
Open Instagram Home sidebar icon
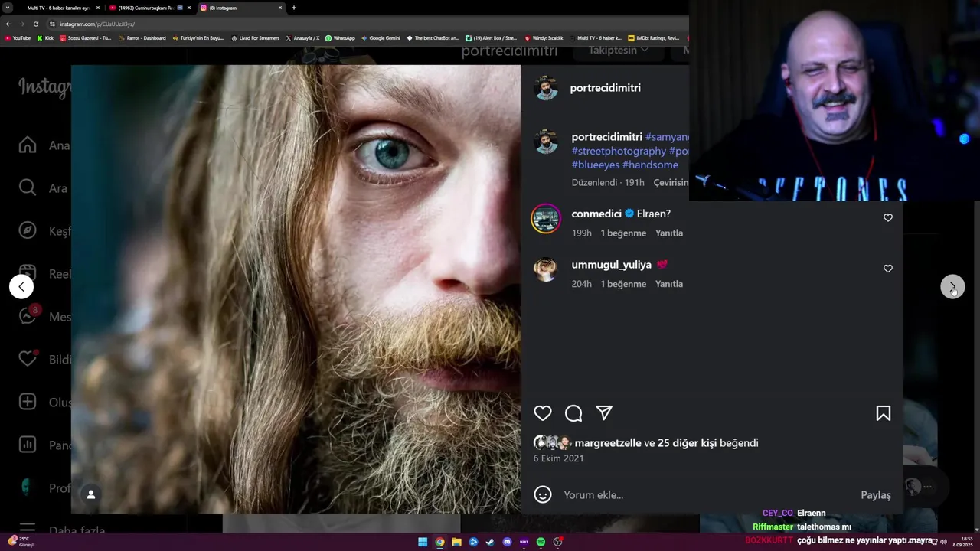[x=28, y=145]
